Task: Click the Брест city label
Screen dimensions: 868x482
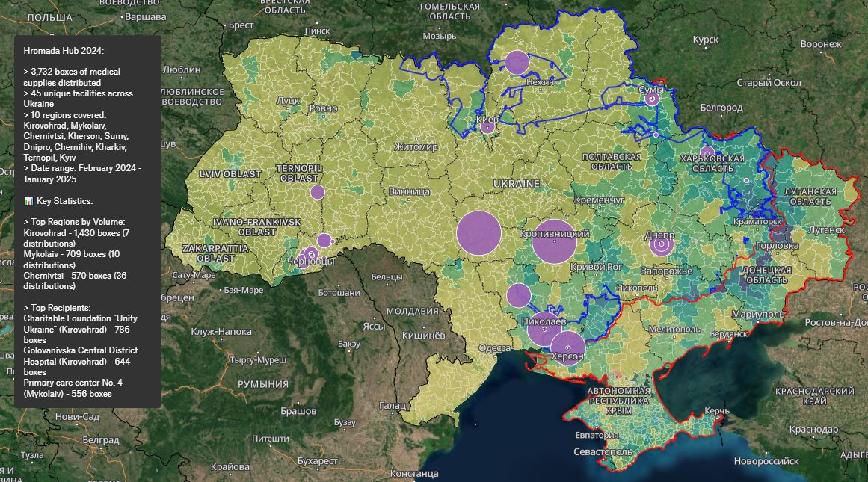Action: click(x=241, y=25)
